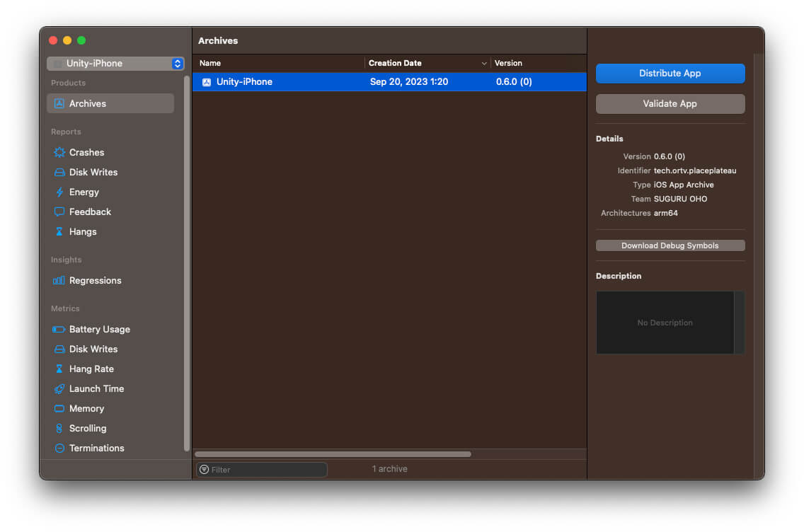Click the Hang Rate hourglass icon

coord(59,369)
